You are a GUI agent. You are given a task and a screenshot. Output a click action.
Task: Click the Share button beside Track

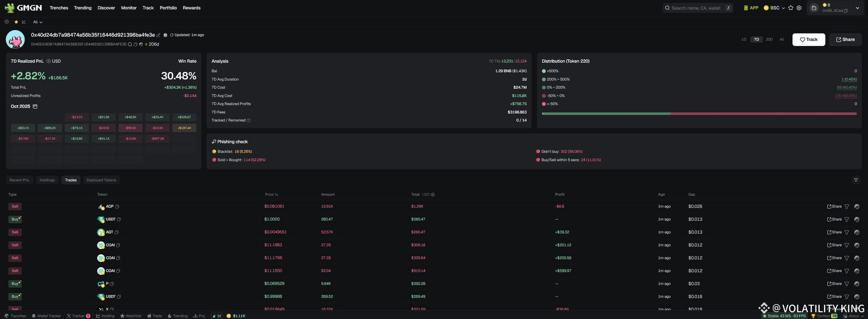coord(845,39)
